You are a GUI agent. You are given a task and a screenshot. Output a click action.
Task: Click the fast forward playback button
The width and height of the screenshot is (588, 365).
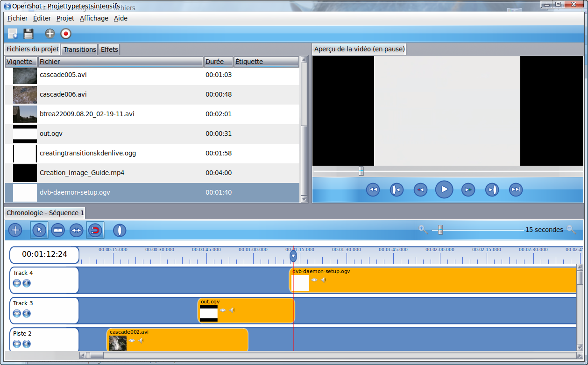coord(468,190)
